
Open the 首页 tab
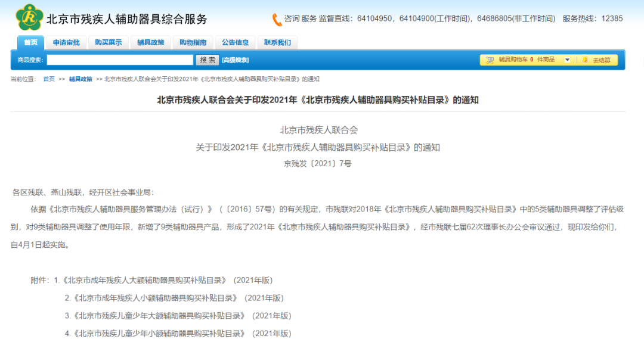[x=30, y=42]
